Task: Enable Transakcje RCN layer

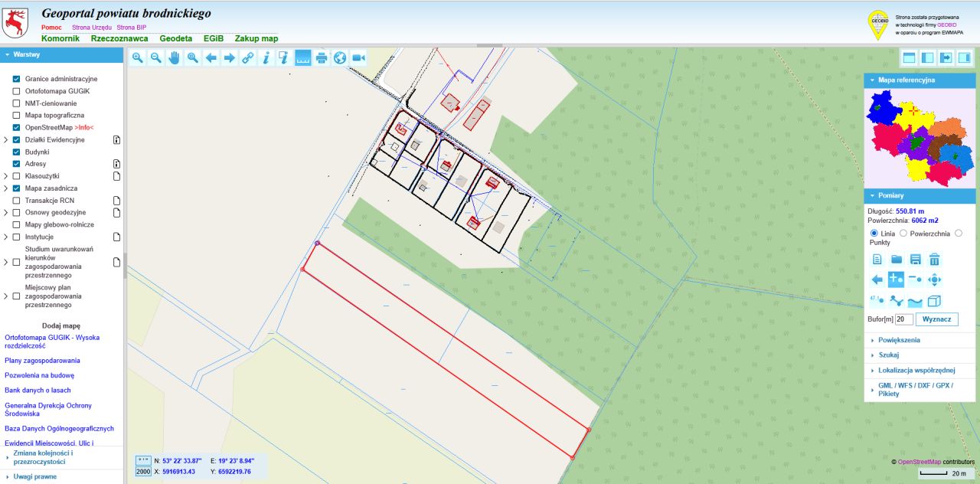Action: (16, 201)
